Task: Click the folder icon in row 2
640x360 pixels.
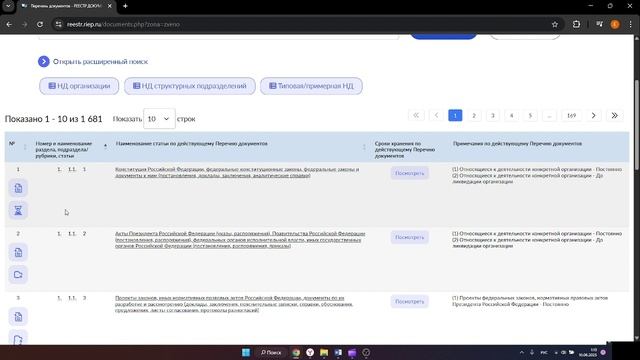Action: pos(18,274)
